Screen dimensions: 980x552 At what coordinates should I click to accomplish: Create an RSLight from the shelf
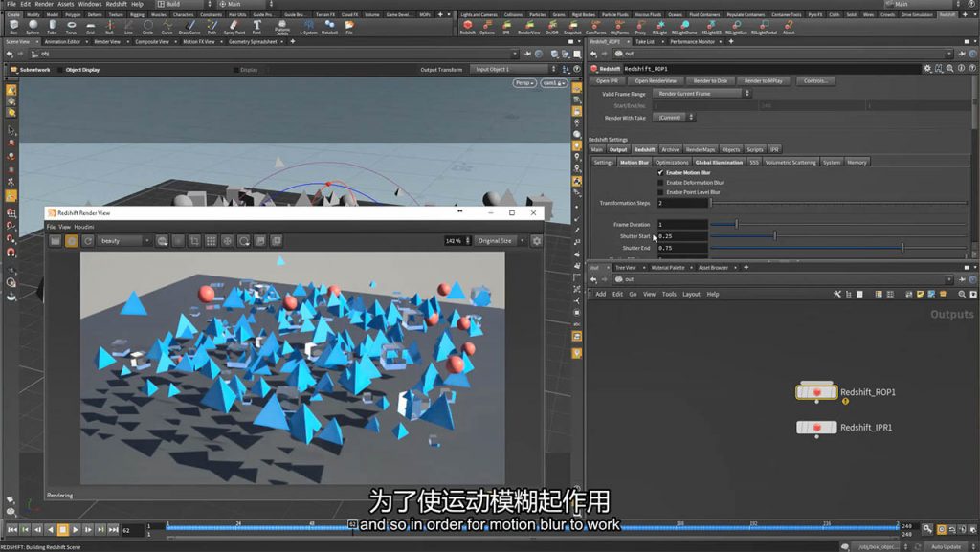[660, 27]
